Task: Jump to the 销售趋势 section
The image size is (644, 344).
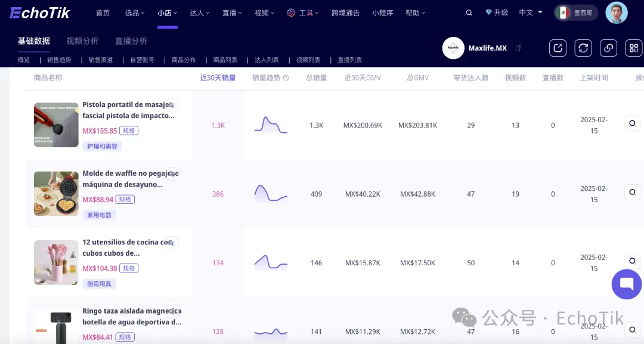Action: click(59, 60)
